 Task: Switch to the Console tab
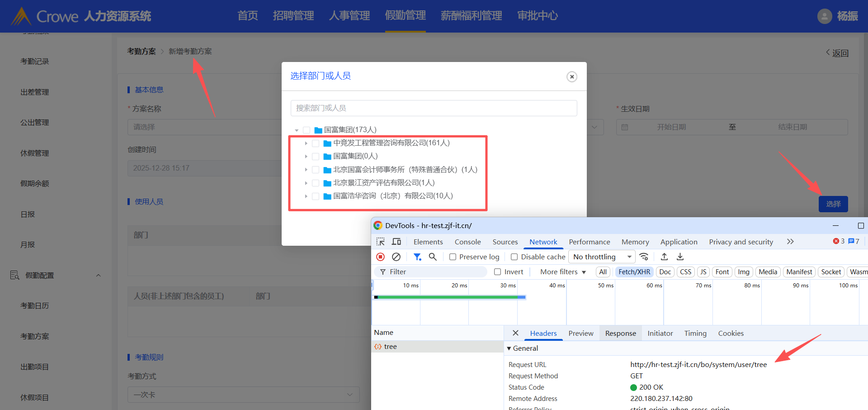(x=467, y=242)
